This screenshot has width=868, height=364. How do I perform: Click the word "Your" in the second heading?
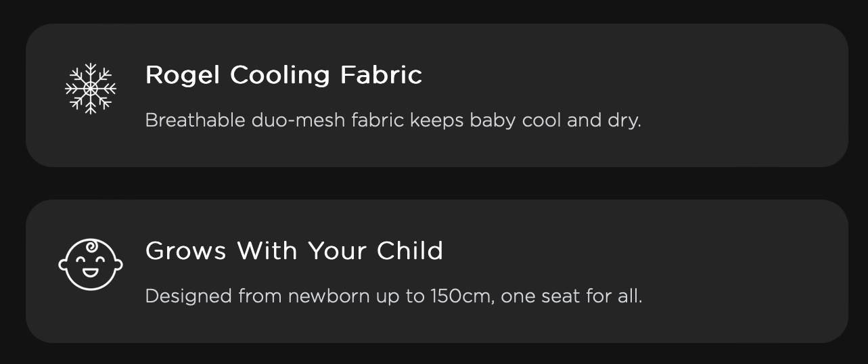click(337, 251)
